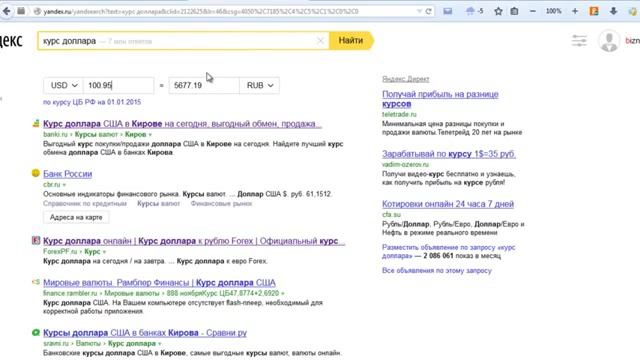Open Мировые валюты Рамблер Финансы result

[x=159, y=282]
